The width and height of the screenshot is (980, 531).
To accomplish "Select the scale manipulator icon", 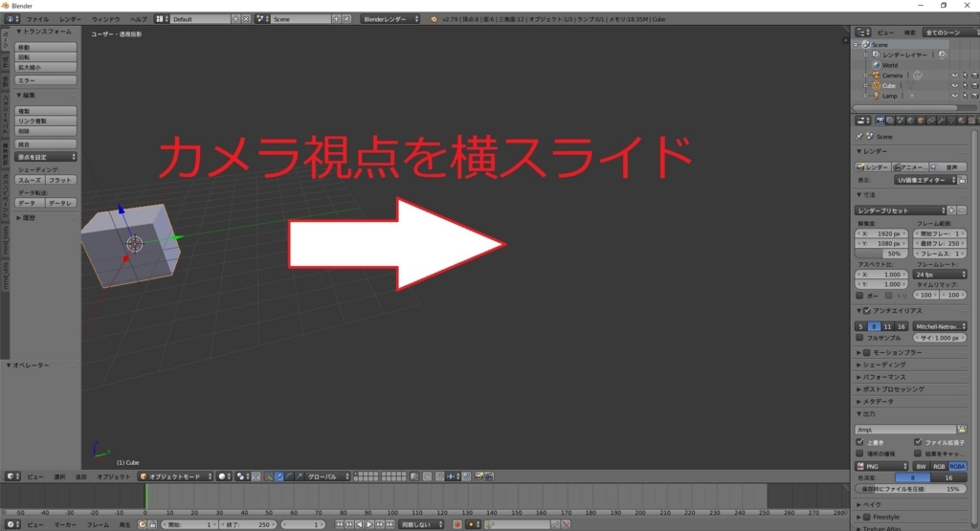I will click(299, 476).
